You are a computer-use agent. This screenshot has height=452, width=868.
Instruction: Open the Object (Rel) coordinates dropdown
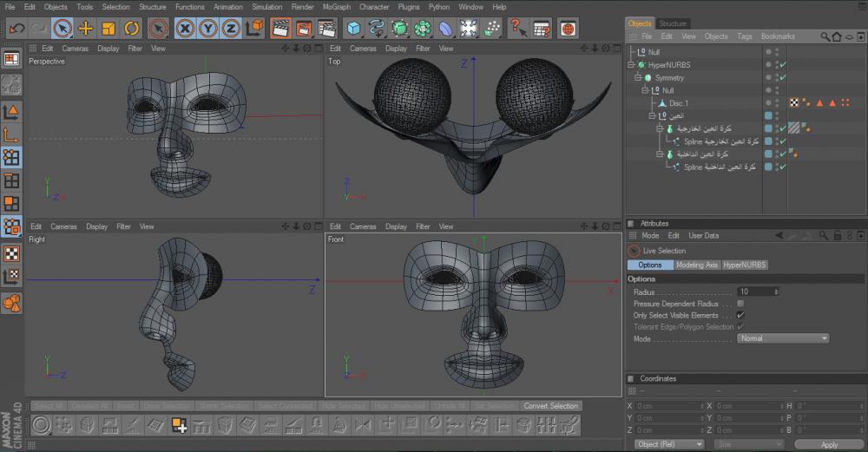point(669,444)
